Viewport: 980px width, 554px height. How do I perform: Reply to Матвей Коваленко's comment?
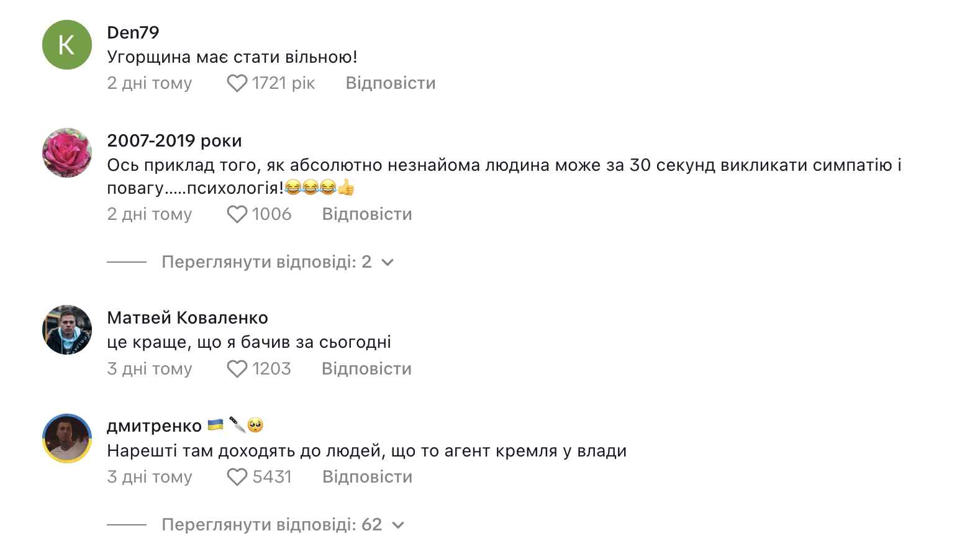click(x=366, y=369)
